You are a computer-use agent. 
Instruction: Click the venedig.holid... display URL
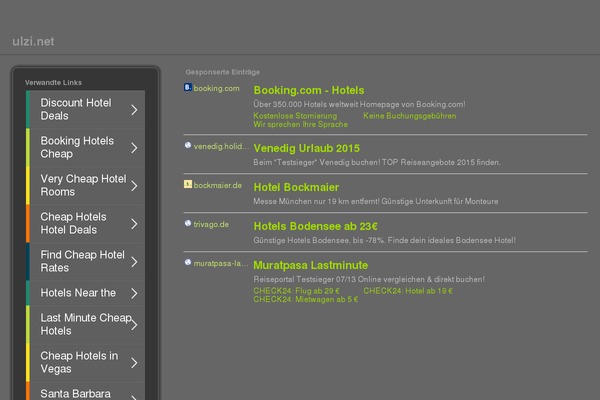[x=221, y=147]
